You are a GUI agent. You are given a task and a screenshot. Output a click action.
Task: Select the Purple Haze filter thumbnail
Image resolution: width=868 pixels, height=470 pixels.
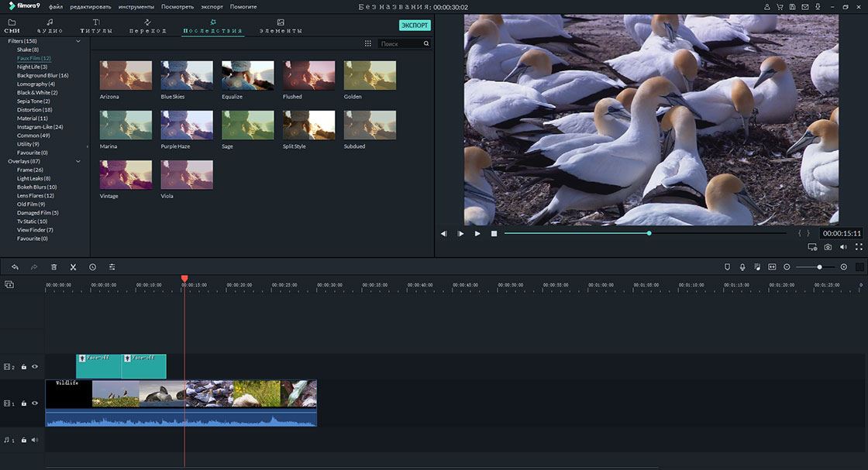(187, 125)
